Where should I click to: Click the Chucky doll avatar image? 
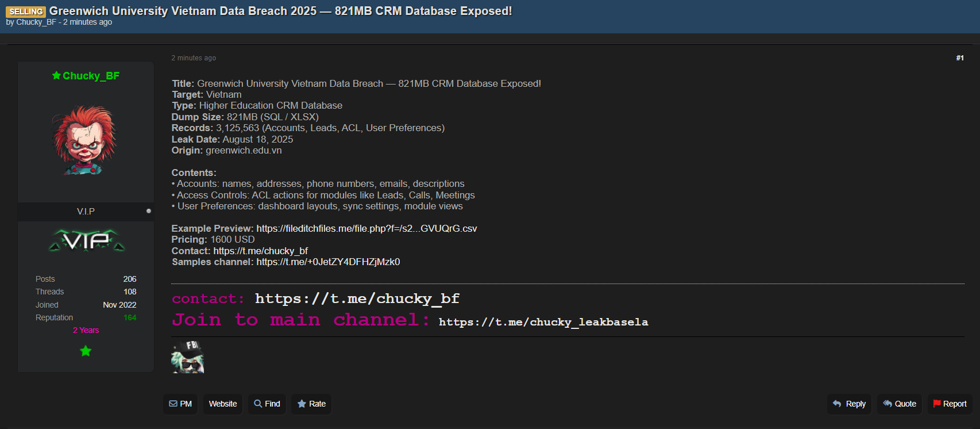point(85,140)
